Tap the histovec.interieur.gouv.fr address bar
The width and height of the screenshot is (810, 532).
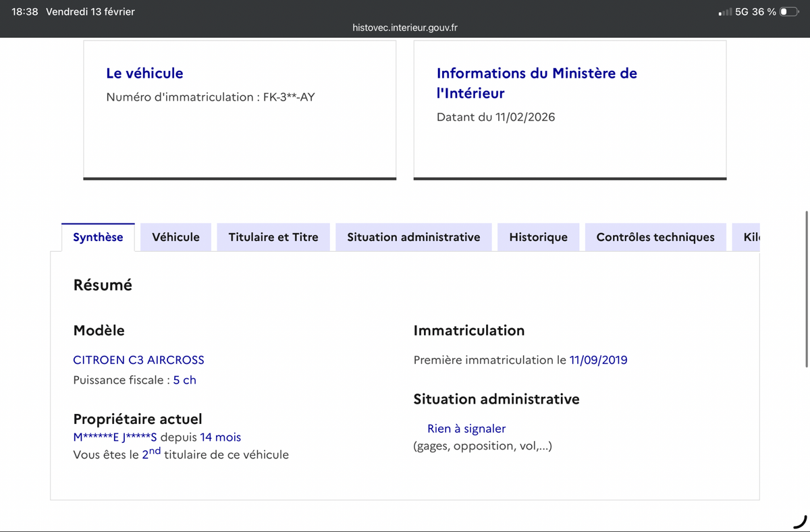(x=405, y=28)
